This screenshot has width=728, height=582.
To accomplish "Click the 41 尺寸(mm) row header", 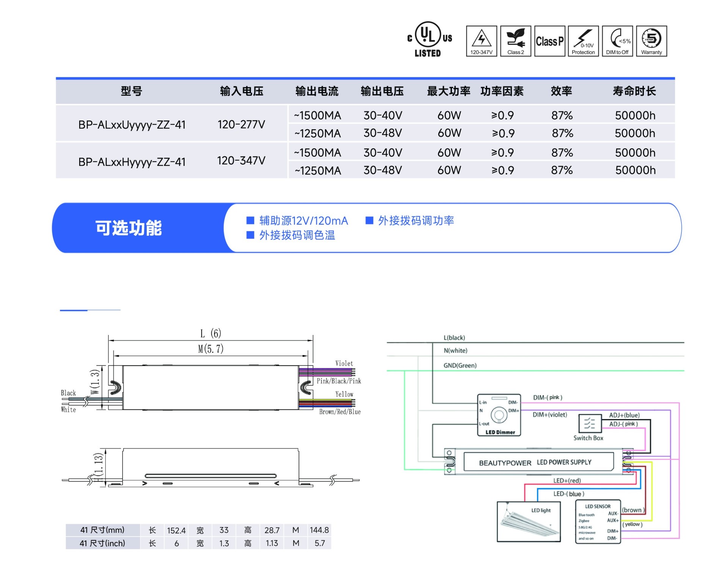I will tap(102, 530).
